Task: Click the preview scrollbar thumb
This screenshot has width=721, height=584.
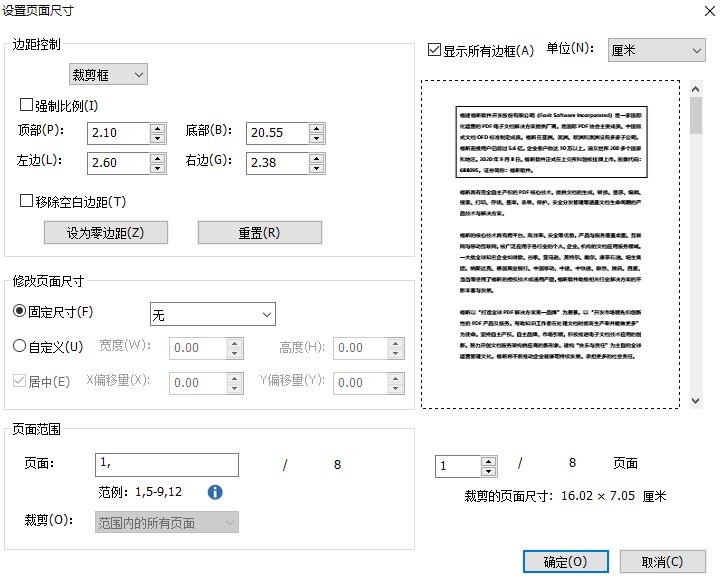Action: pos(696,115)
